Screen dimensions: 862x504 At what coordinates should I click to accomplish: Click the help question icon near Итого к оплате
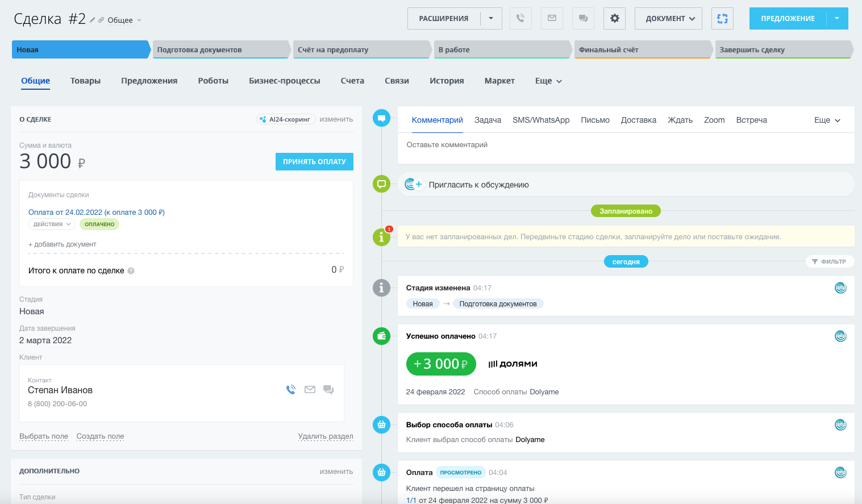tap(131, 271)
